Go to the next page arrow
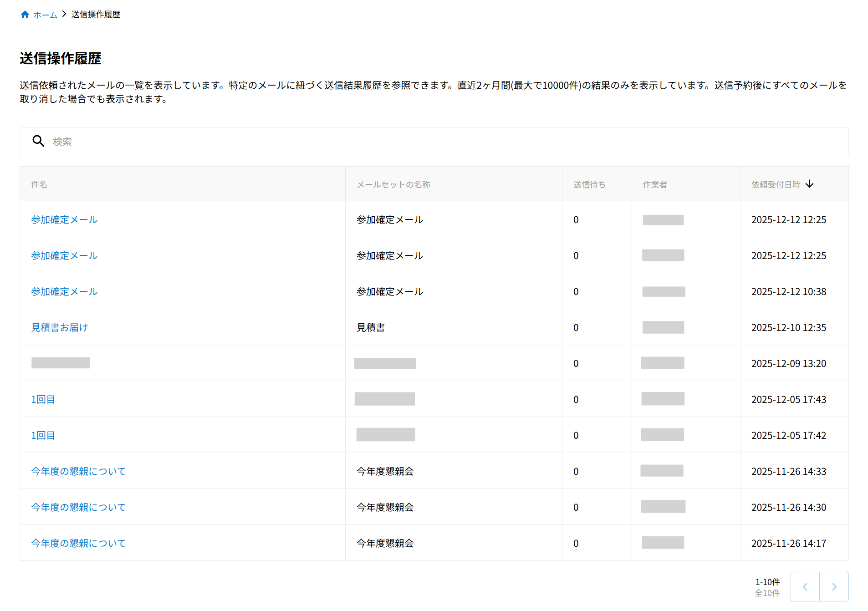Screen dimensions: 868x611 [834, 587]
